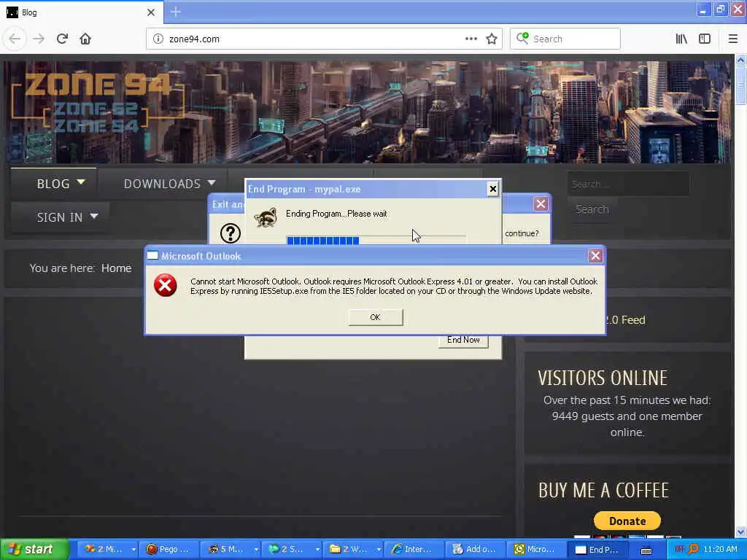The image size is (747, 560).
Task: Open the DOWNLOADS menu on the site
Action: [162, 183]
